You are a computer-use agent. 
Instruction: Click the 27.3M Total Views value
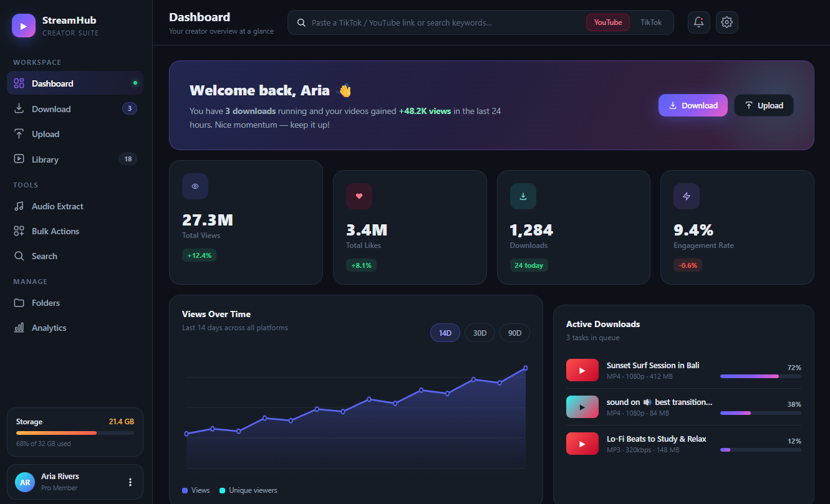click(x=208, y=220)
